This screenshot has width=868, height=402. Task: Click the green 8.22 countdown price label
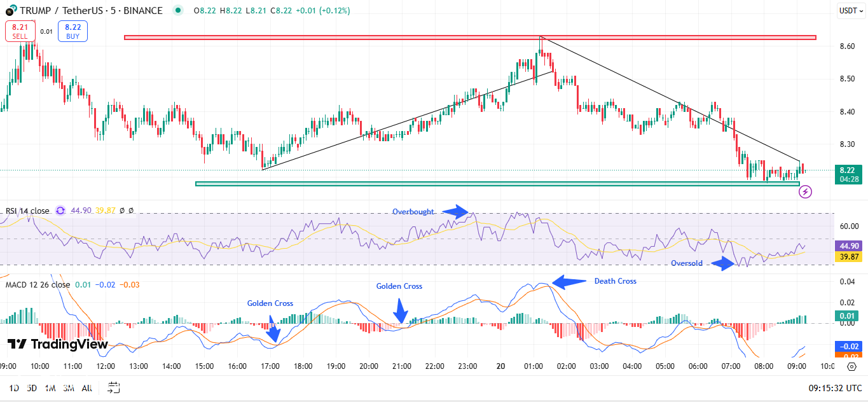(x=850, y=174)
